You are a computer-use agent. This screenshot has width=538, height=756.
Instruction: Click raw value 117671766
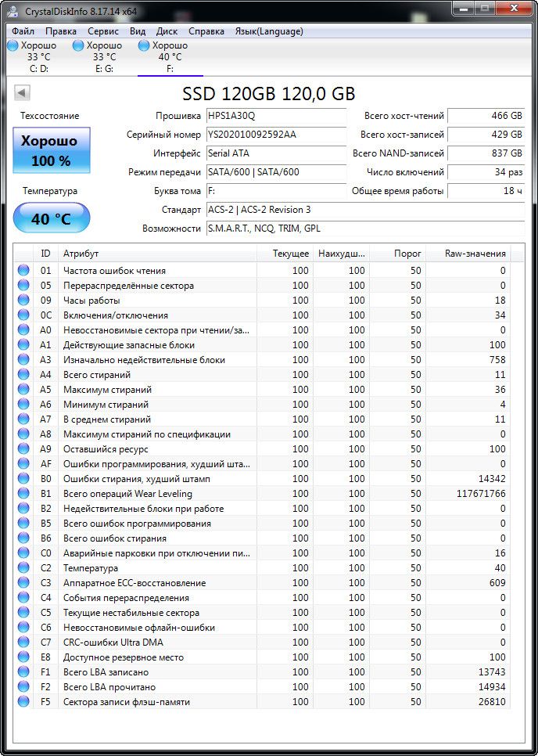(481, 494)
